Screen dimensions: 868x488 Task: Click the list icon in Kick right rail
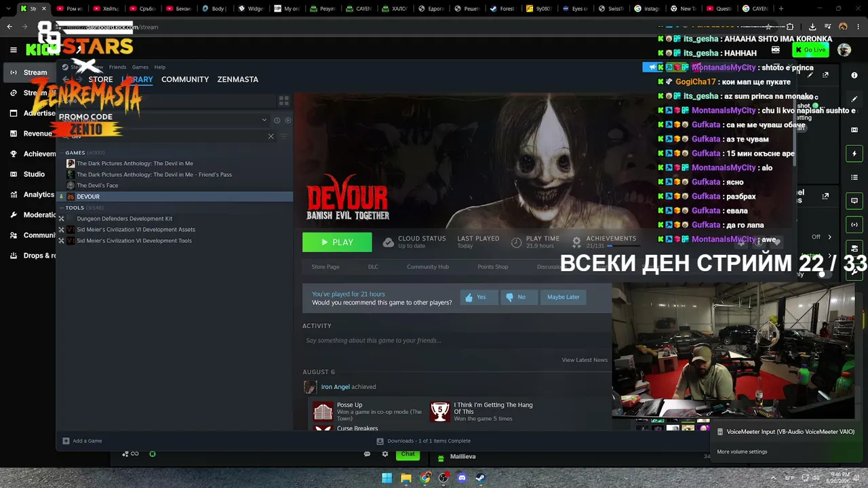[x=854, y=178]
